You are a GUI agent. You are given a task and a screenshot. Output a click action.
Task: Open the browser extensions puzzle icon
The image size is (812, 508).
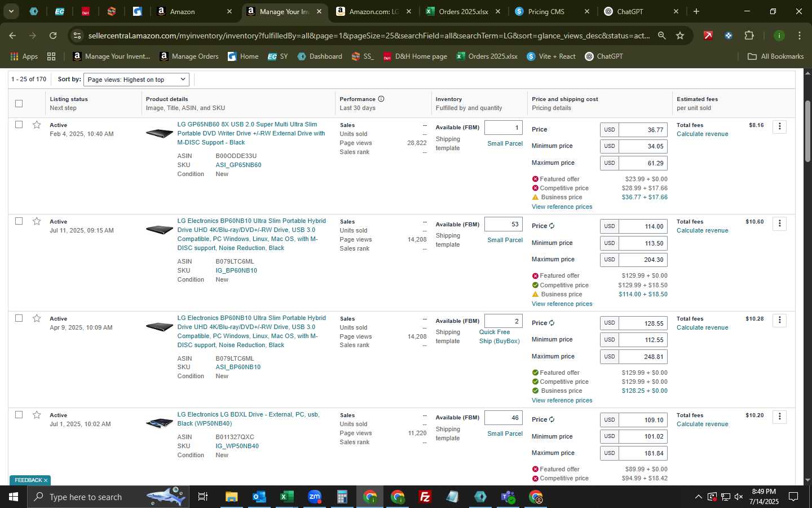point(749,36)
